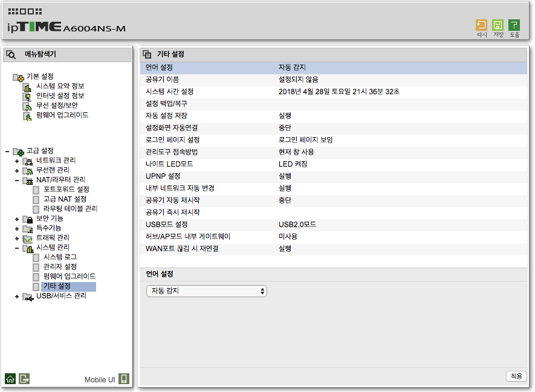Screen dimensions: 535x392
Task: Click the home icon in sidebar footer
Action: (10, 379)
